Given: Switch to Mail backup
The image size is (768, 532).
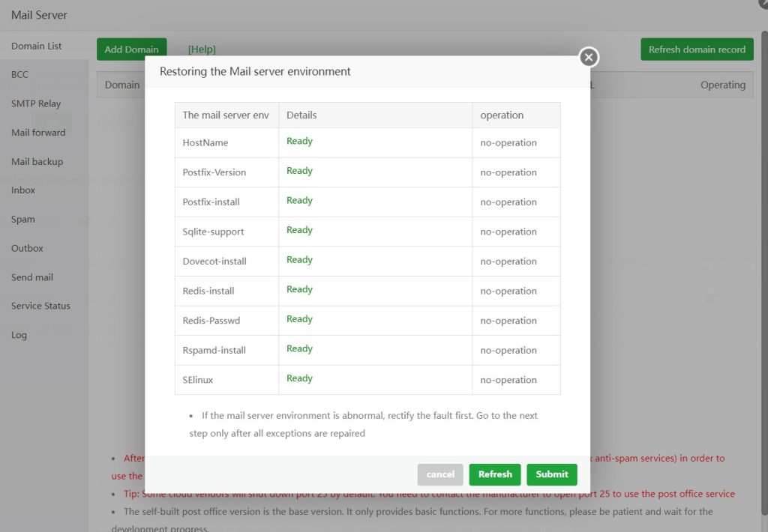Looking at the screenshot, I should pyautogui.click(x=37, y=162).
